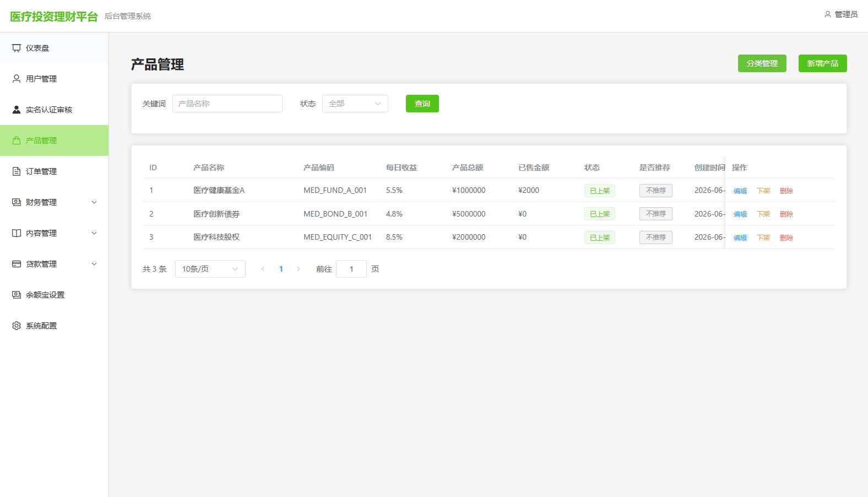868x497 pixels.
Task: Toggle 不推荐 for 医疗创新债券
Action: pyautogui.click(x=656, y=214)
